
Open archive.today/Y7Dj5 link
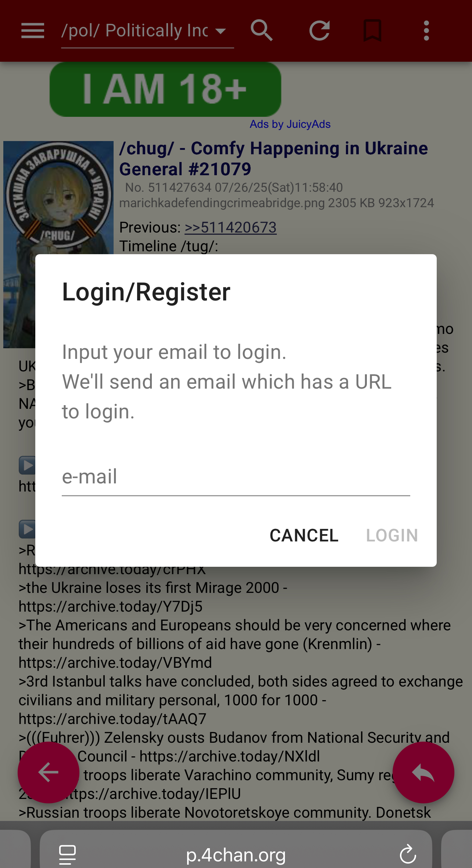[x=110, y=606]
